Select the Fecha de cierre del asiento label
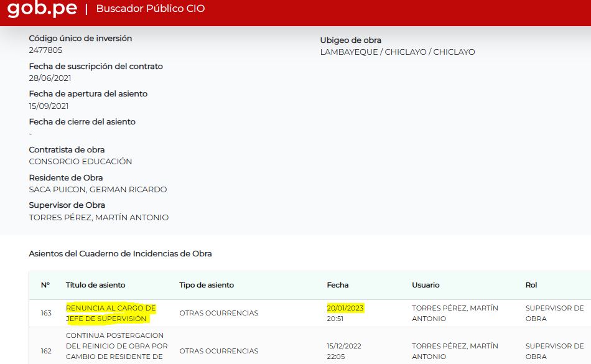 pyautogui.click(x=82, y=122)
